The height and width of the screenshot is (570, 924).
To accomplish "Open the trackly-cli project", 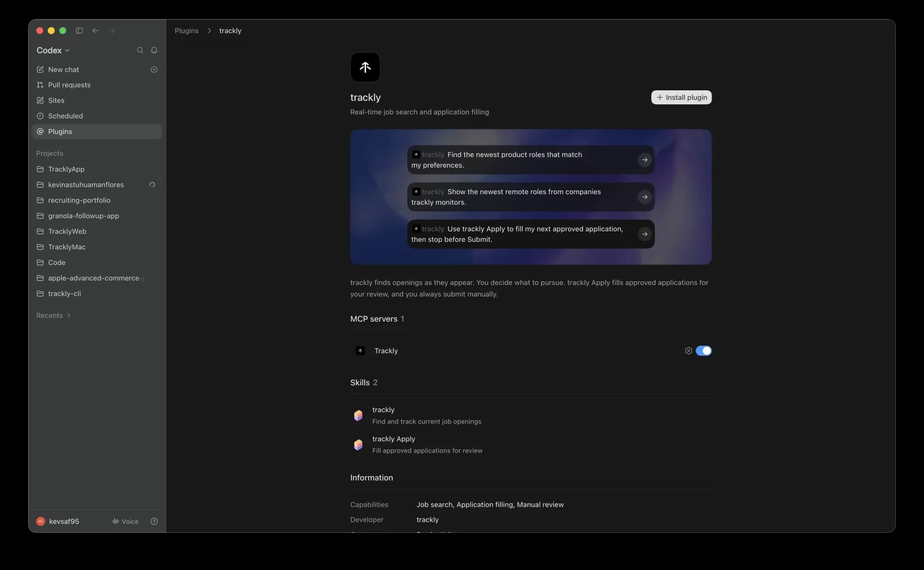I will [97, 294].
